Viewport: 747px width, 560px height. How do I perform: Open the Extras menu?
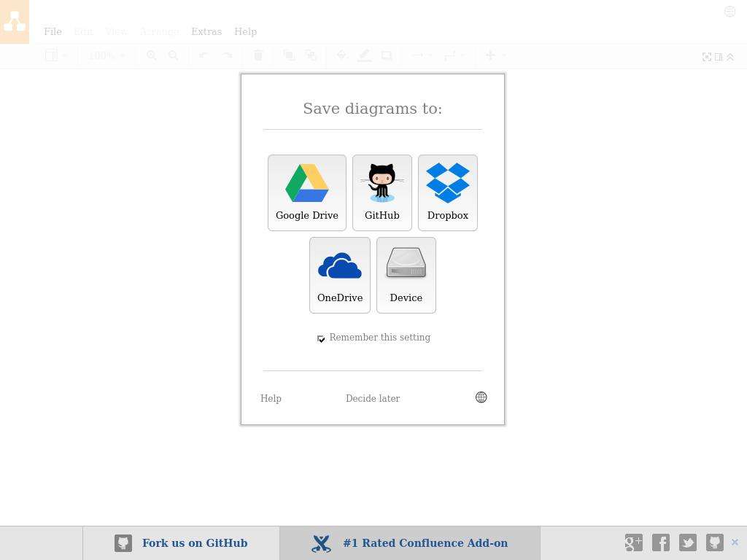tap(206, 31)
